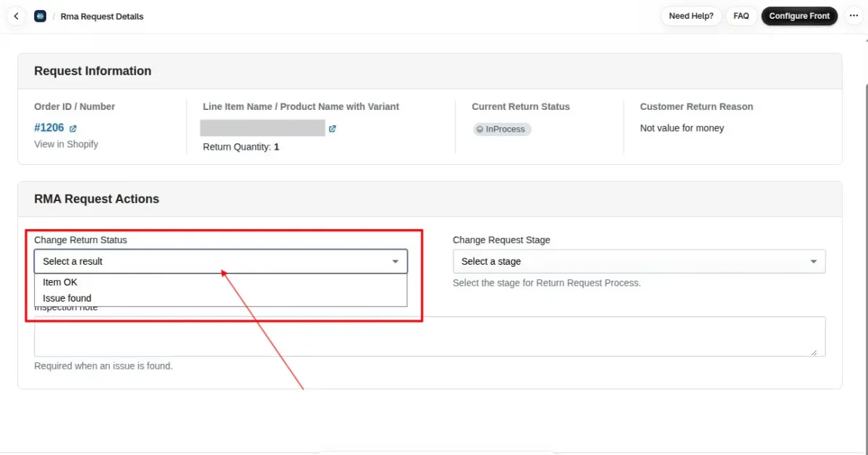This screenshot has height=455, width=868.
Task: Choose the Item OK option
Action: click(221, 282)
